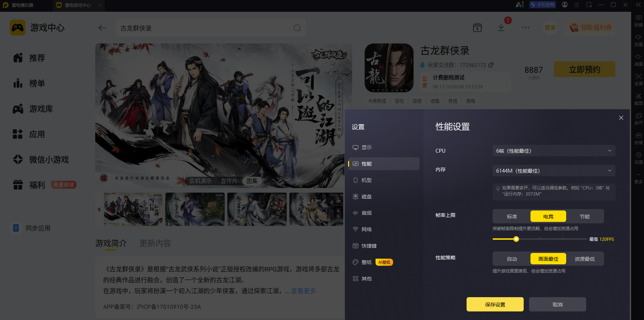Click the pop-out window icon in title bar
The image size is (644, 320).
(x=589, y=5)
